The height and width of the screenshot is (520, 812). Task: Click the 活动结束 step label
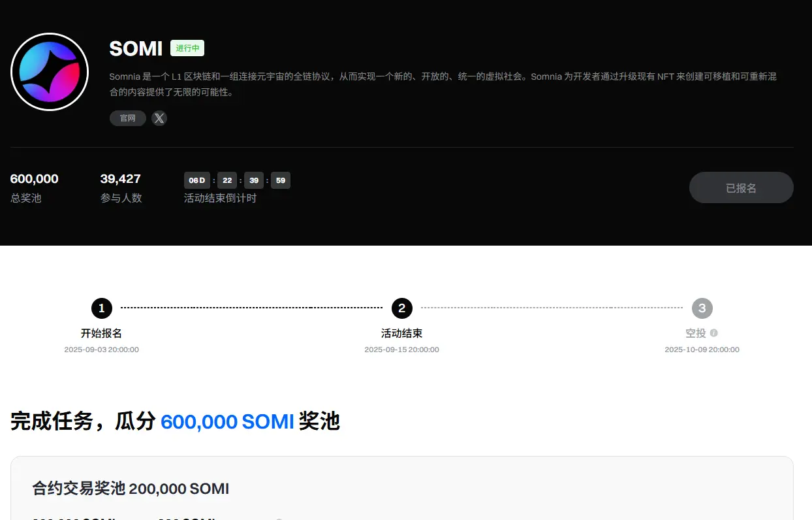(401, 333)
